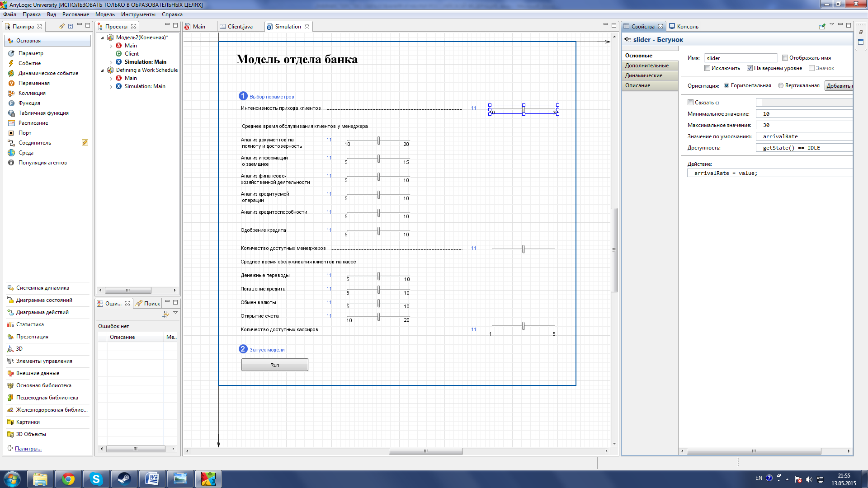868x488 pixels.
Task: Click the managers count slider handle
Action: pyautogui.click(x=523, y=249)
